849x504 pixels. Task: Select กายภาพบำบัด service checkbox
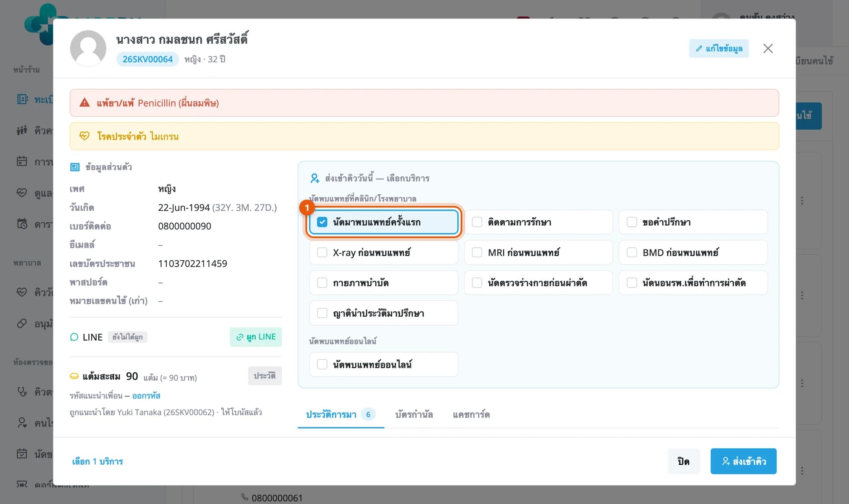(x=322, y=283)
